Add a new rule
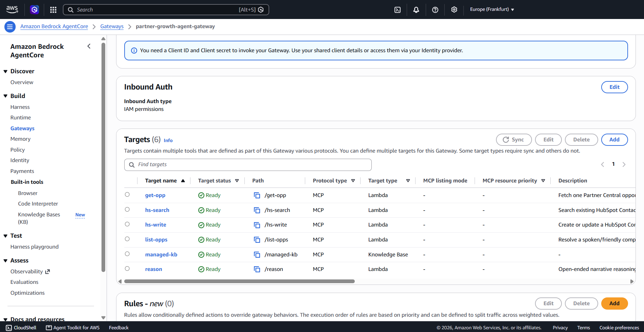The image size is (644, 332). [x=614, y=304]
